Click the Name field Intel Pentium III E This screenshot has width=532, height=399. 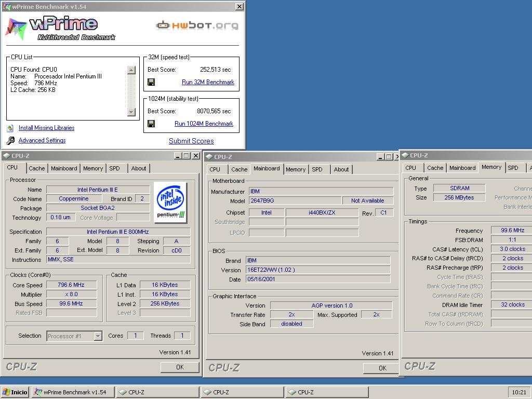coord(98,190)
